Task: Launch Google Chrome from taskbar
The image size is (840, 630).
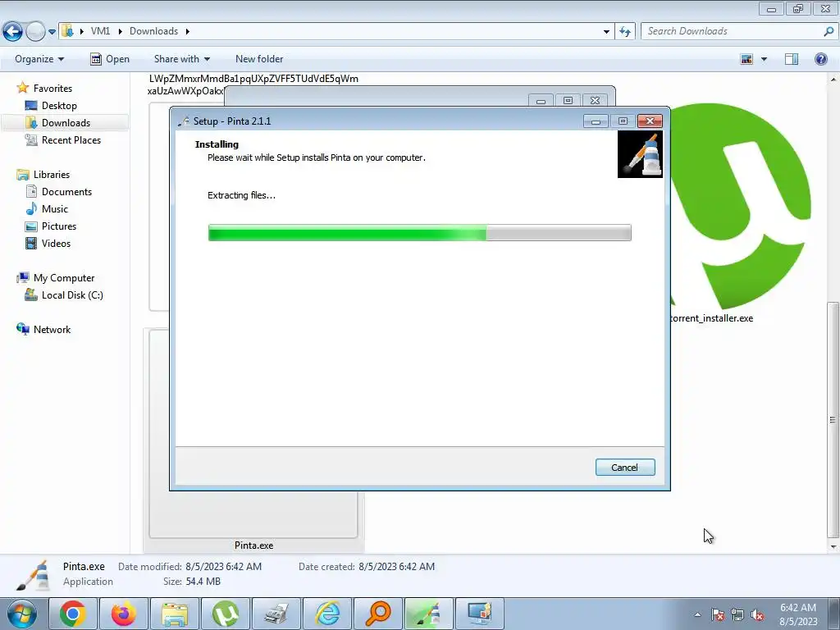Action: click(73, 614)
